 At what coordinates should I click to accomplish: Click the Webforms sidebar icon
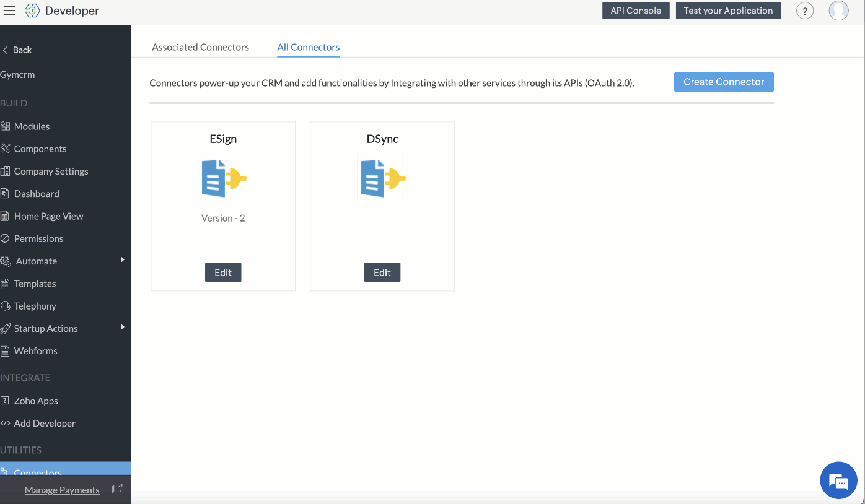click(5, 351)
